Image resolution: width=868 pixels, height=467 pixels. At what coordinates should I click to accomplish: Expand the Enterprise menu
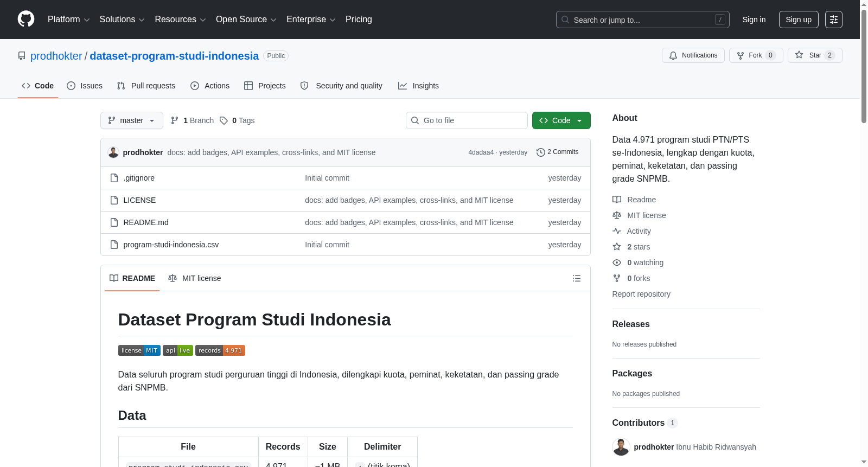pos(311,20)
